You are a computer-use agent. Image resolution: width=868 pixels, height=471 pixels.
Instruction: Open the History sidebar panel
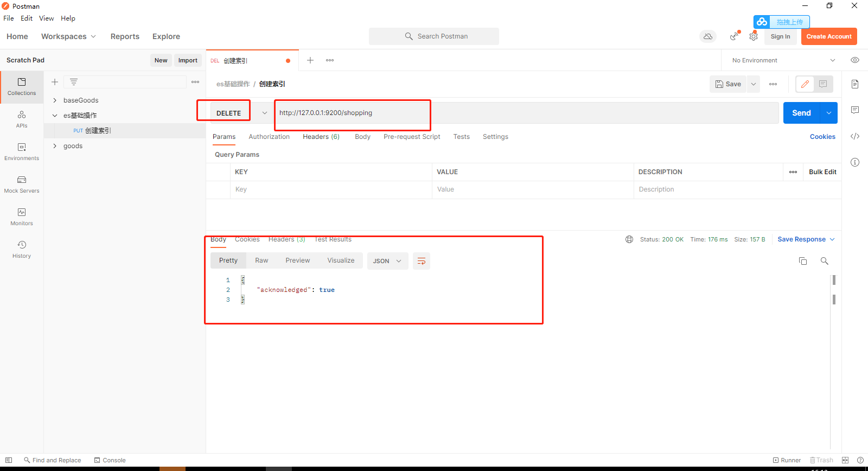point(22,250)
